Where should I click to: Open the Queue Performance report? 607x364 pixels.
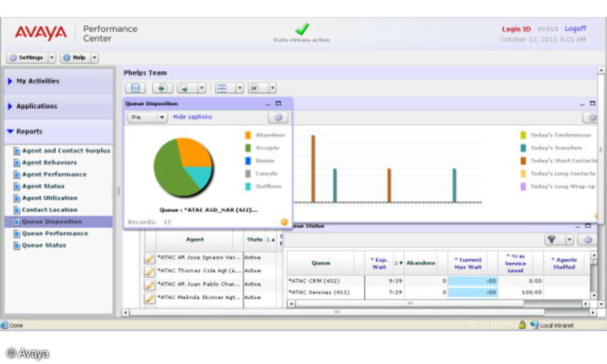pyautogui.click(x=55, y=234)
